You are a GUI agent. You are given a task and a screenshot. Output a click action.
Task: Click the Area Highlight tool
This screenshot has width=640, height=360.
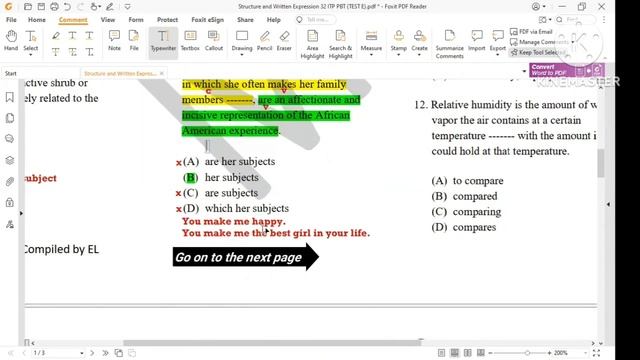(x=312, y=44)
